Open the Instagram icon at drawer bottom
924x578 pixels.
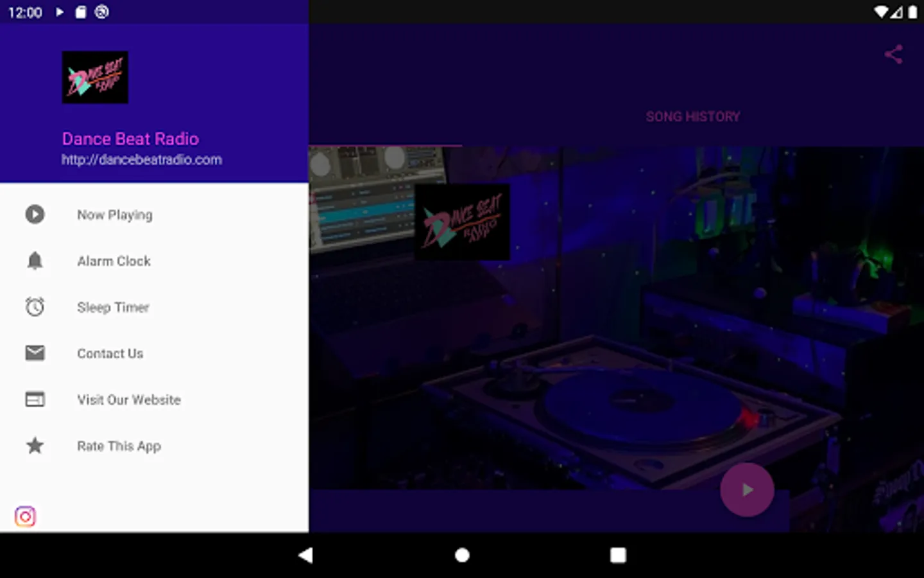[x=25, y=516]
